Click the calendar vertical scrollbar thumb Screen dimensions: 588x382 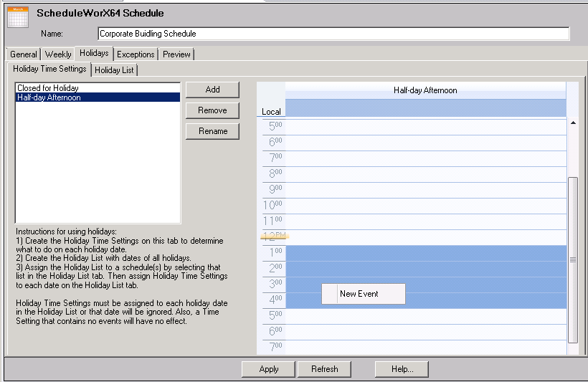point(572,259)
